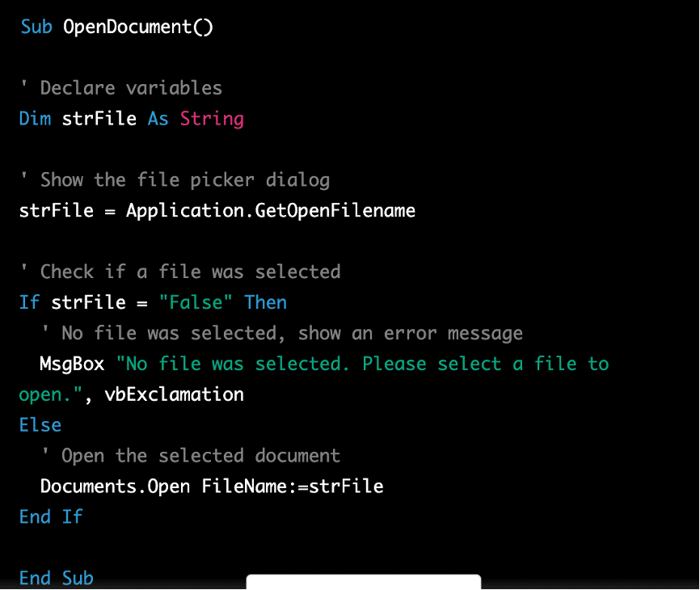
Task: Click the 'End If' line
Action: (x=51, y=517)
